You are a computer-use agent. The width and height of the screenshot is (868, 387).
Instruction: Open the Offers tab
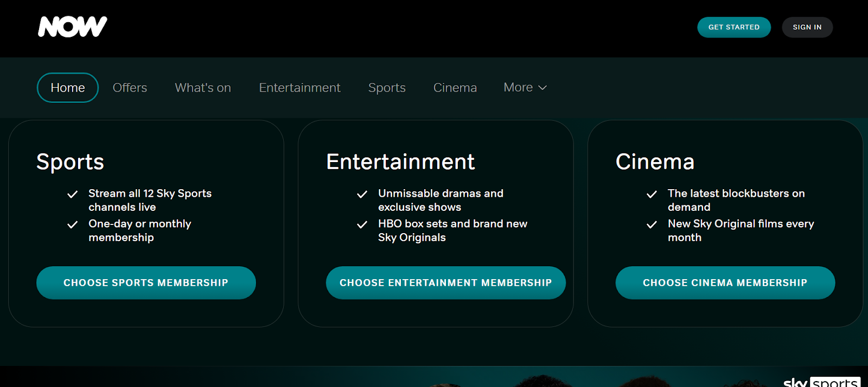tap(130, 88)
